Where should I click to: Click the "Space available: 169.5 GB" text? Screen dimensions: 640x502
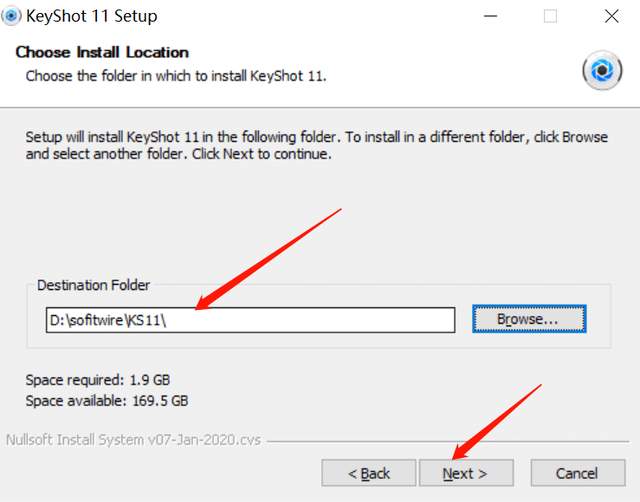coord(106,400)
